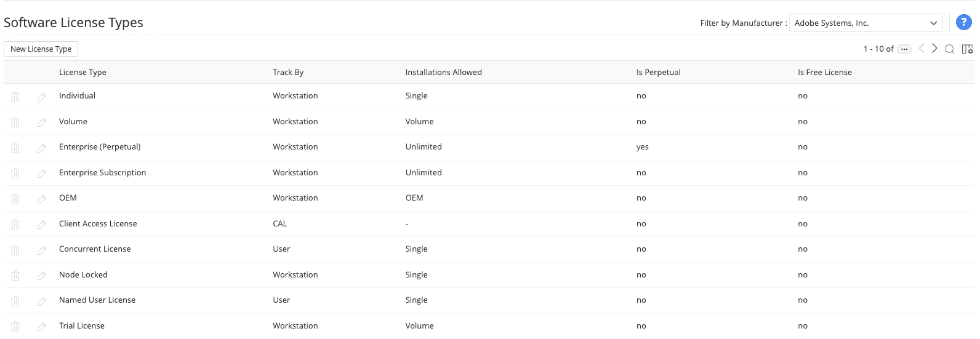Edit the Volume license type
The width and height of the screenshot is (980, 339).
[42, 122]
